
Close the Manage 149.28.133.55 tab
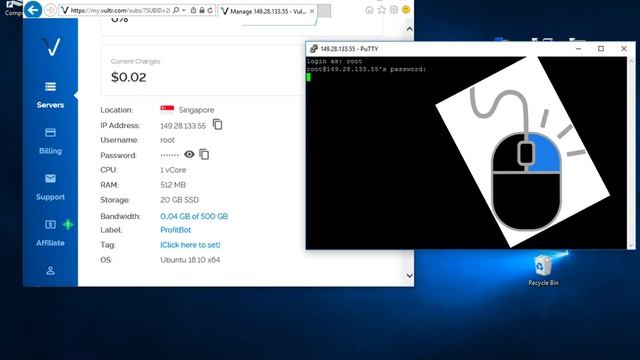click(x=312, y=11)
